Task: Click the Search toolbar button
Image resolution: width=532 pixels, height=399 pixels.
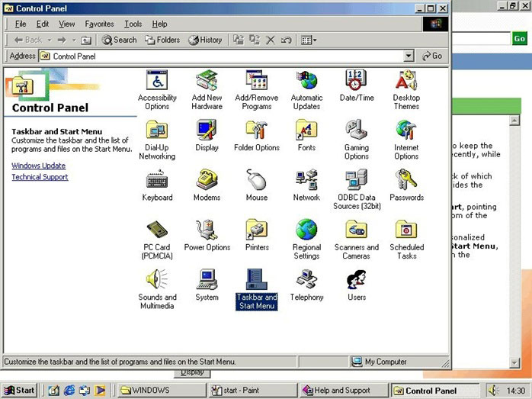Action: (120, 40)
